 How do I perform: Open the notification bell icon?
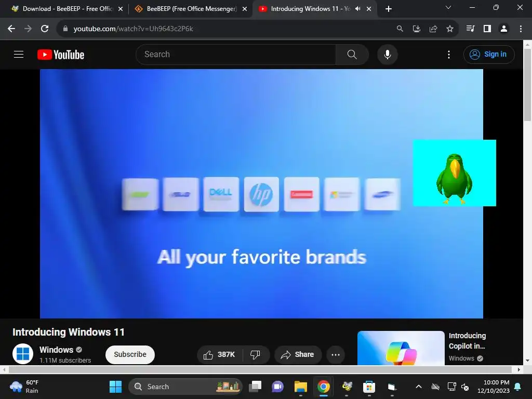click(x=518, y=387)
